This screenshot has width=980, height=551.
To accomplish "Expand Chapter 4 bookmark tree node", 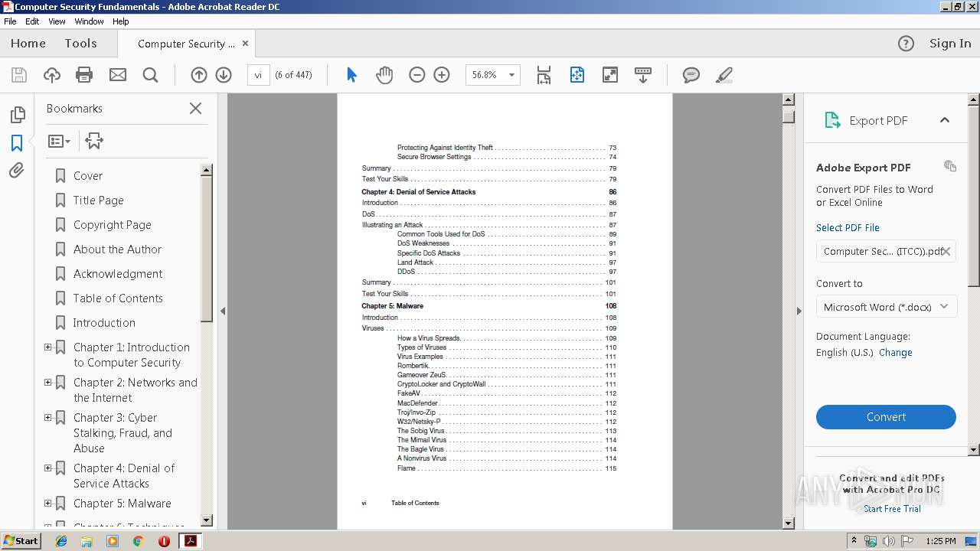I will pos(48,468).
